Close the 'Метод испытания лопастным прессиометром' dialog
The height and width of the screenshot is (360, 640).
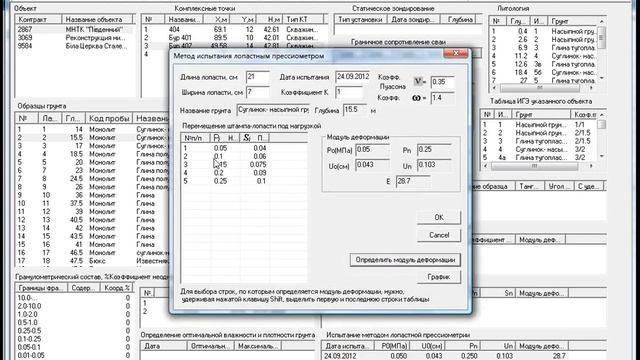(x=456, y=53)
